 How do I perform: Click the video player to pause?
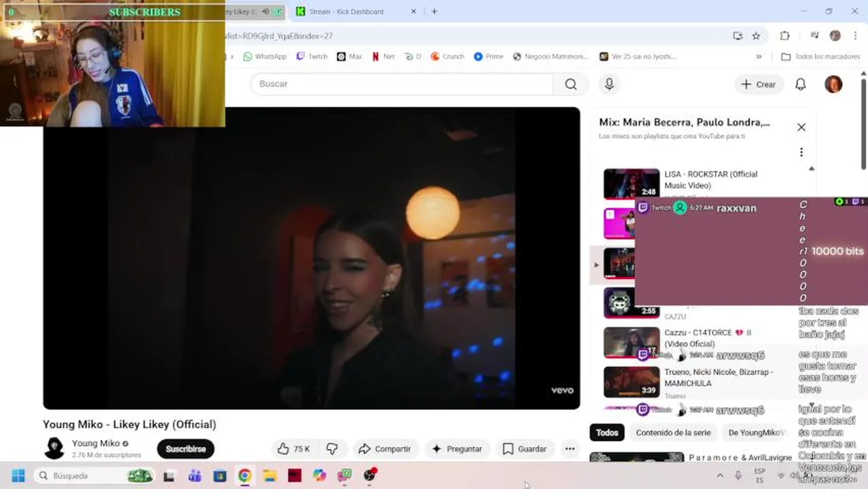coord(311,258)
